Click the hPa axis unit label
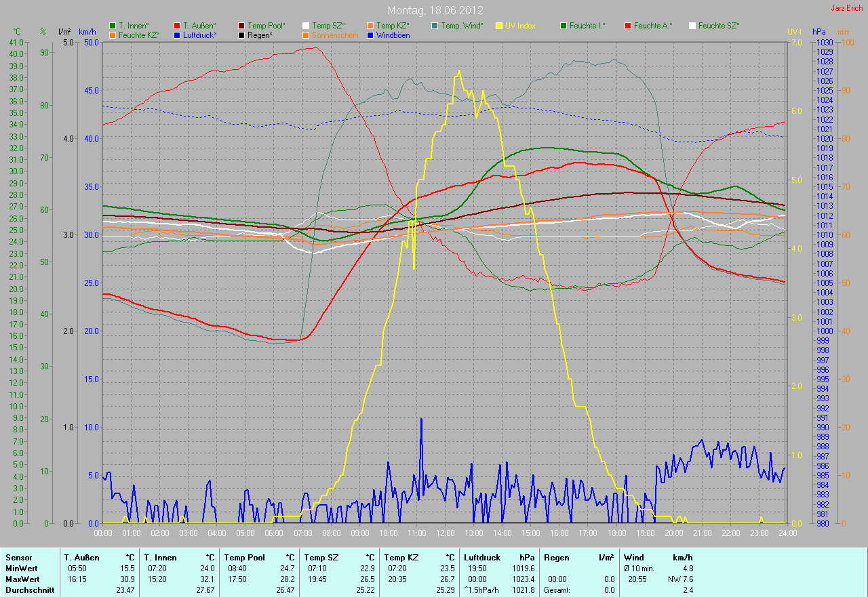 pyautogui.click(x=820, y=32)
